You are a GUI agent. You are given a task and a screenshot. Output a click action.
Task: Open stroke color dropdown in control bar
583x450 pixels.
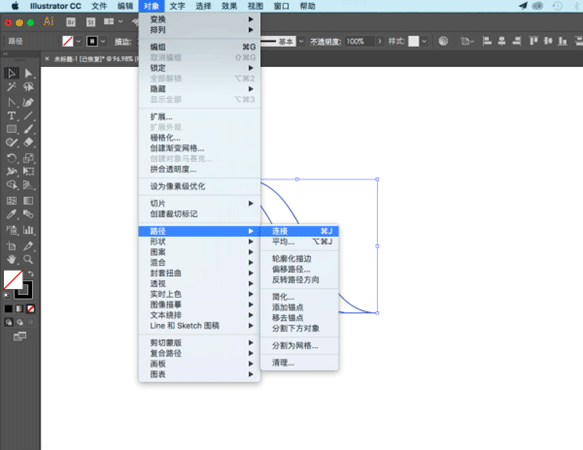coord(103,41)
